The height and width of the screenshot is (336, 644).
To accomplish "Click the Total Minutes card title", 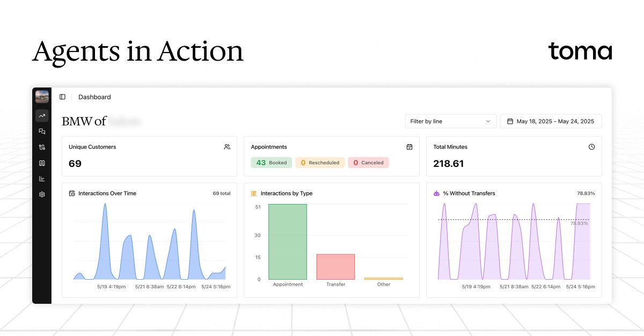I will (450, 147).
